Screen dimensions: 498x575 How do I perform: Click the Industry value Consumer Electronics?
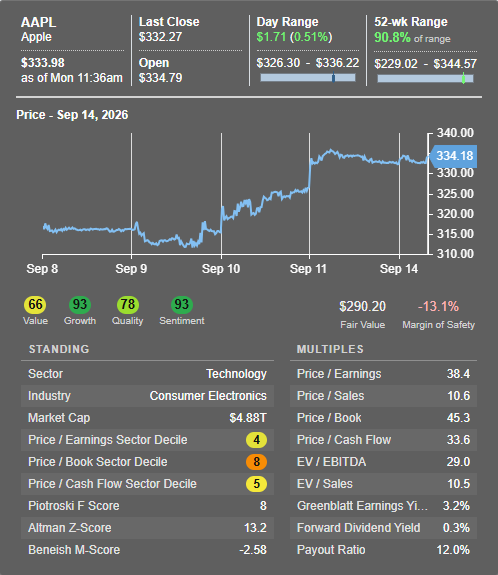[208, 396]
